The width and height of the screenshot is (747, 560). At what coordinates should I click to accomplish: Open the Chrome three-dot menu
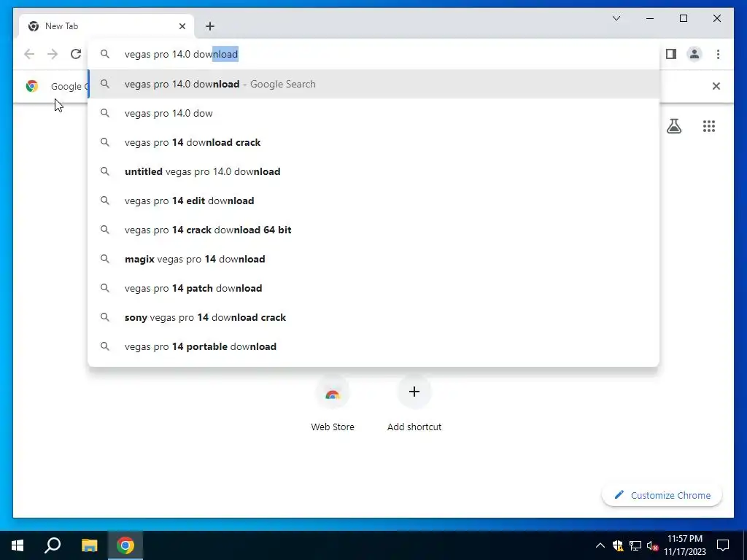click(x=718, y=54)
